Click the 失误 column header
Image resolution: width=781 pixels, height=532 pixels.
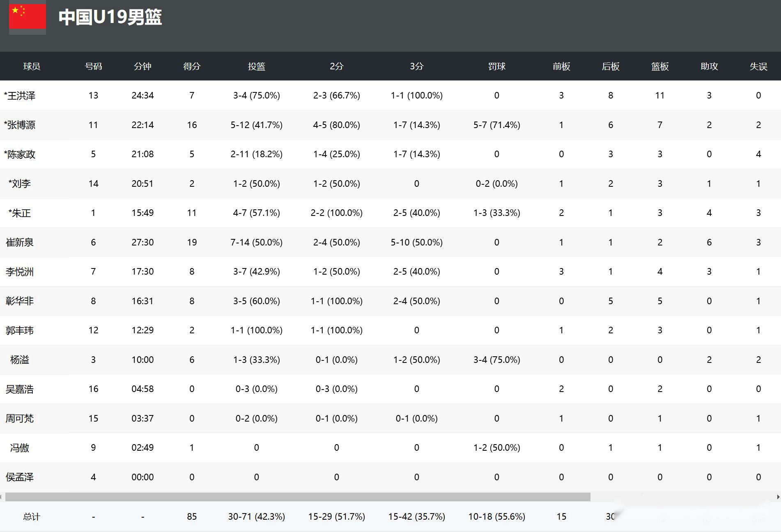758,66
